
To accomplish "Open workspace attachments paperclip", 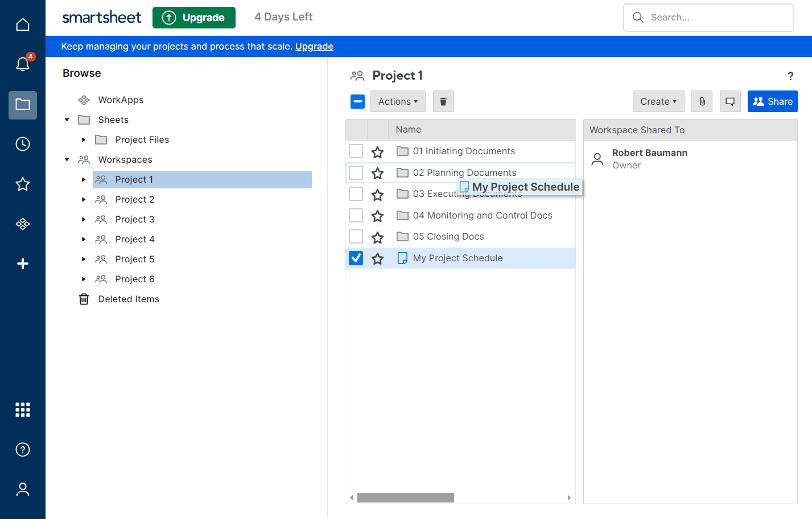I will pyautogui.click(x=702, y=101).
